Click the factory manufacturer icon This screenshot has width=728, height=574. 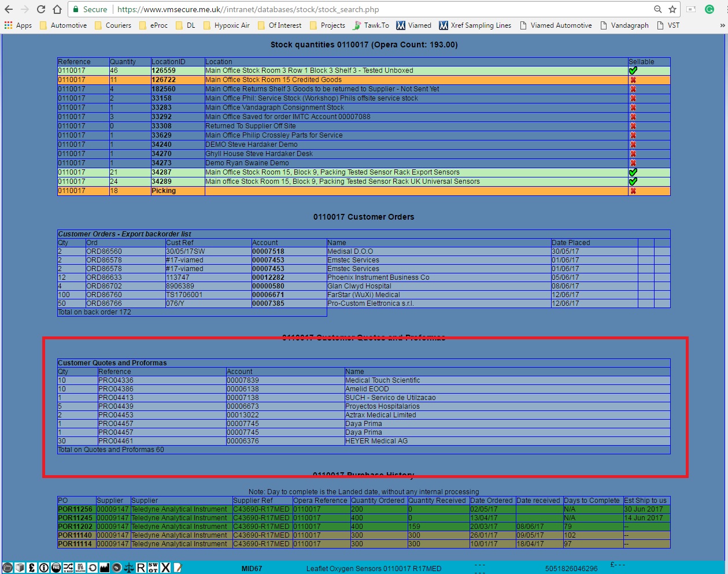(x=105, y=568)
